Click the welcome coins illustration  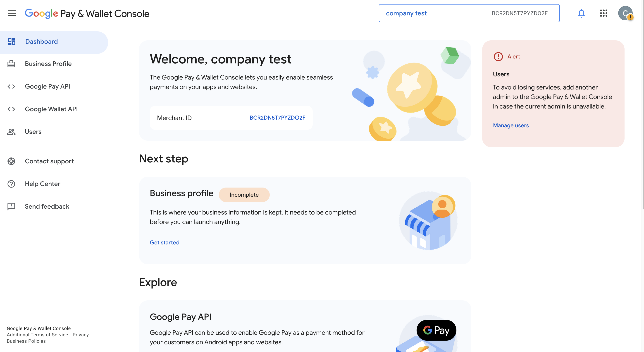click(x=411, y=94)
